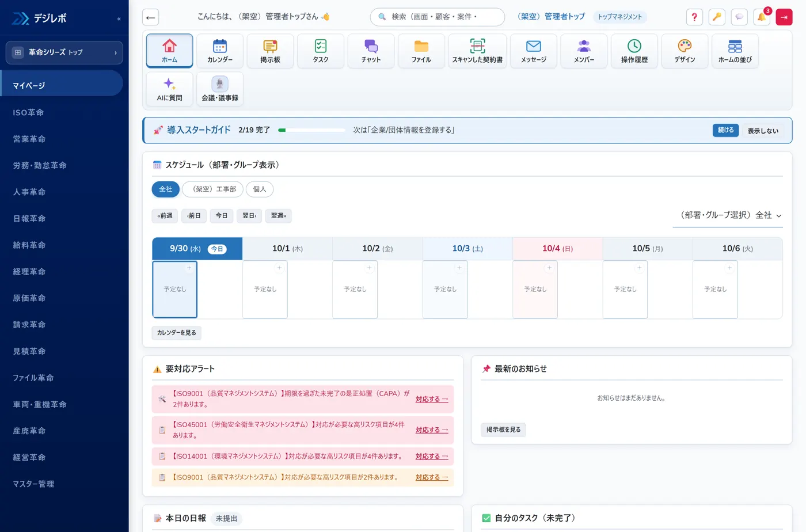Image resolution: width=806 pixels, height=532 pixels.
Task: Click the カレンダーを見る button
Action: (x=177, y=333)
